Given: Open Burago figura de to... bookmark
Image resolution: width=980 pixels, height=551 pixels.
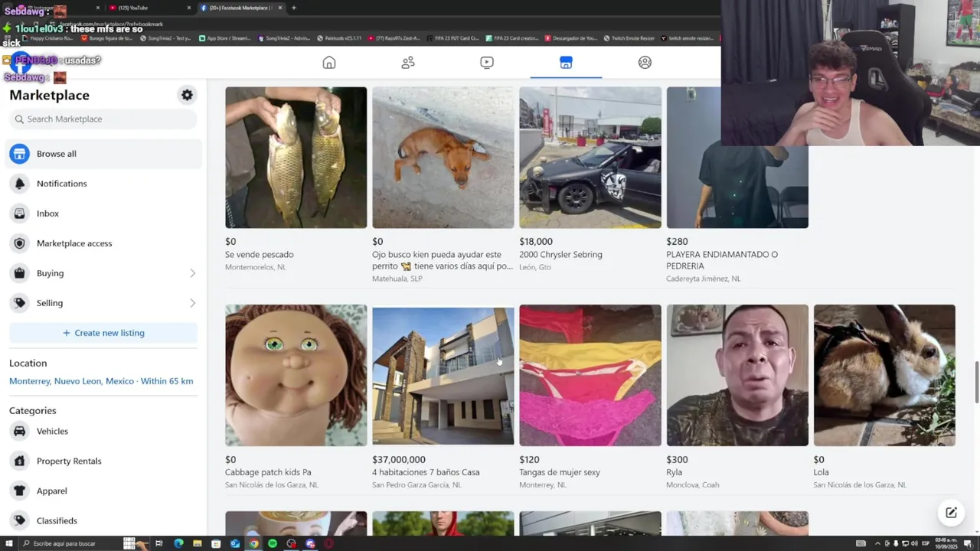Looking at the screenshot, I should [x=107, y=38].
